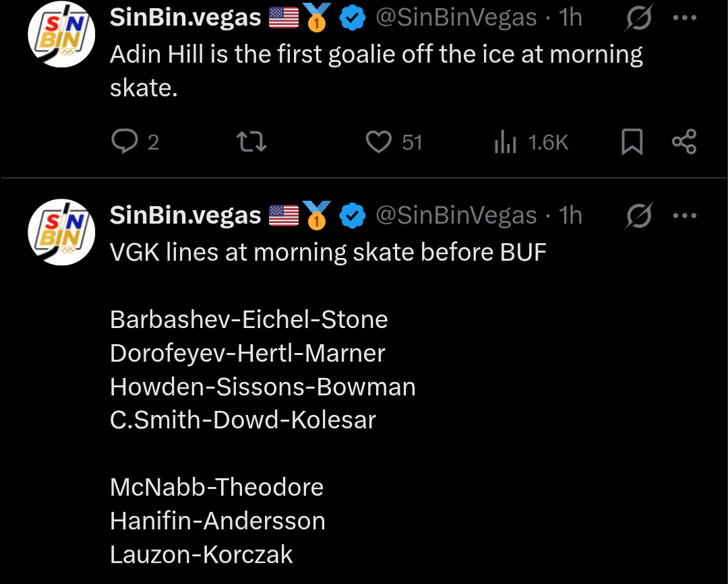Open more options for the first tweet

[684, 18]
